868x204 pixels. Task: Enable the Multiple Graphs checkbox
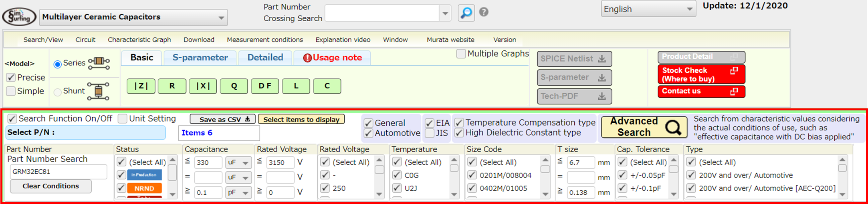point(461,54)
